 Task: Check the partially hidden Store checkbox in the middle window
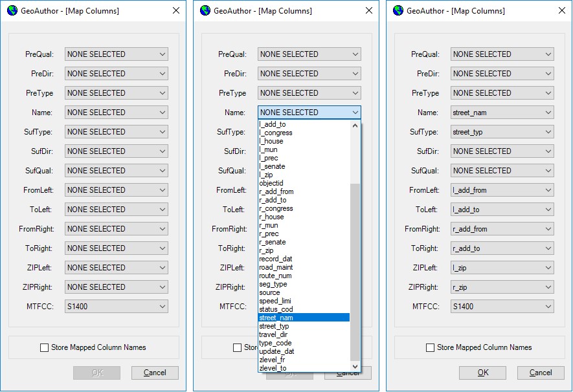(236, 347)
